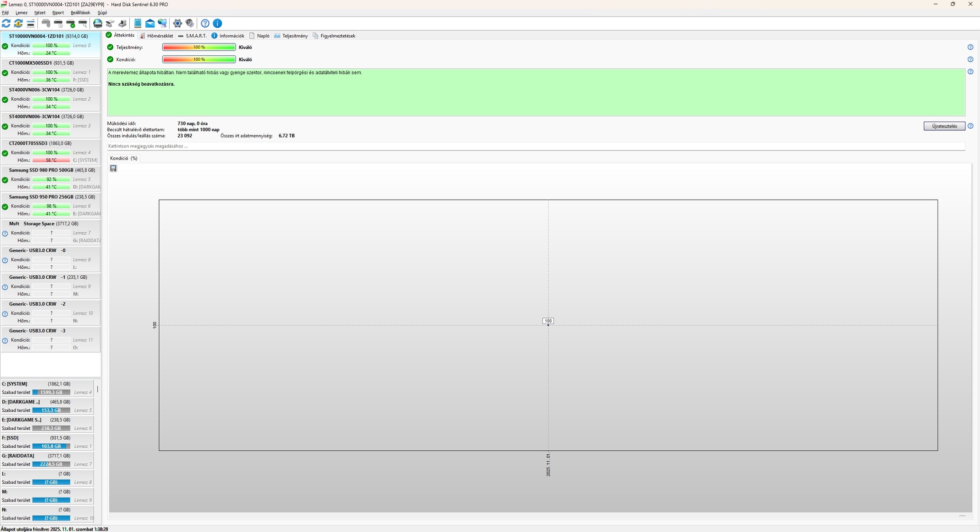Image resolution: width=980 pixels, height=532 pixels.
Task: Switch to the Napló tab
Action: 259,36
